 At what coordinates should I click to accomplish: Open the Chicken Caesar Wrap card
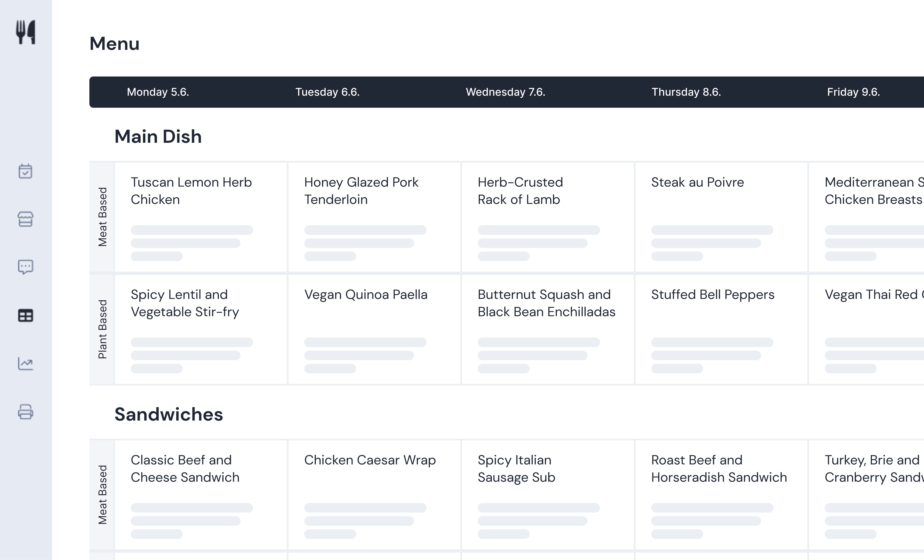[374, 495]
